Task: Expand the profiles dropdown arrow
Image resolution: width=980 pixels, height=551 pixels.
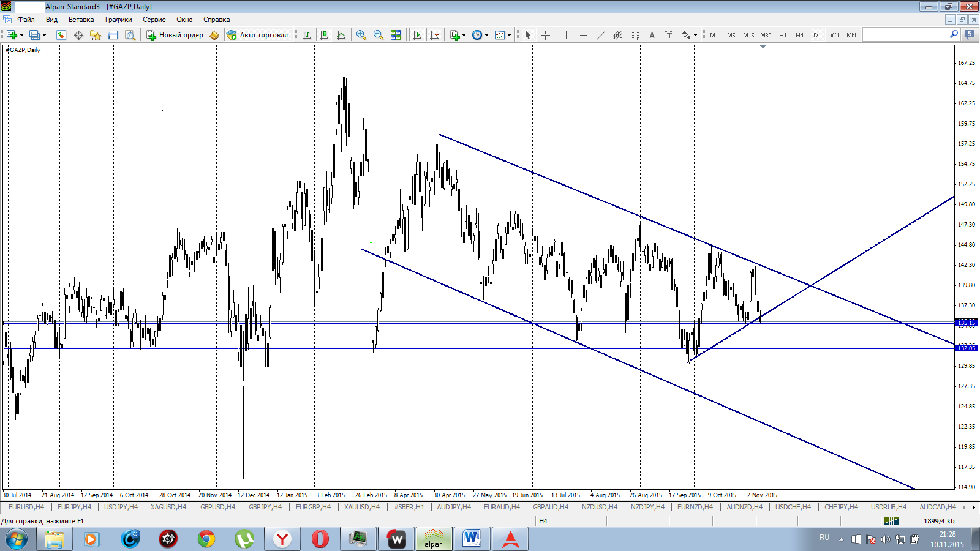Action: (44, 35)
